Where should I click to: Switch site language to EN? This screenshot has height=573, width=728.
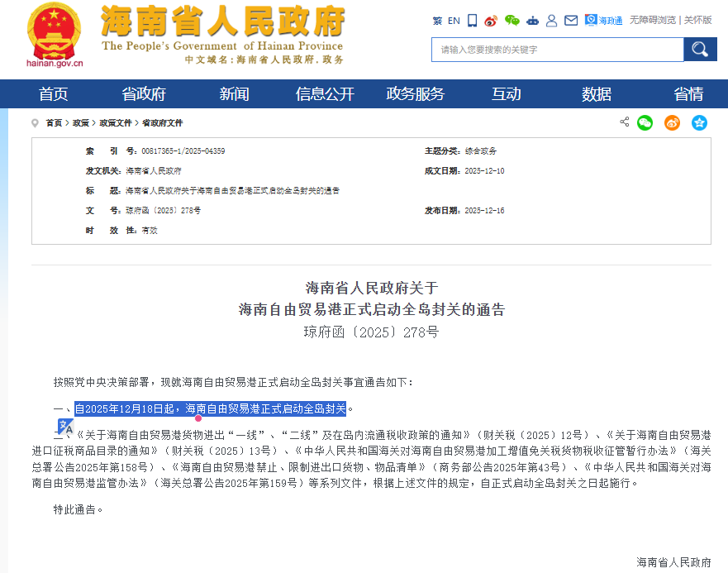[454, 21]
